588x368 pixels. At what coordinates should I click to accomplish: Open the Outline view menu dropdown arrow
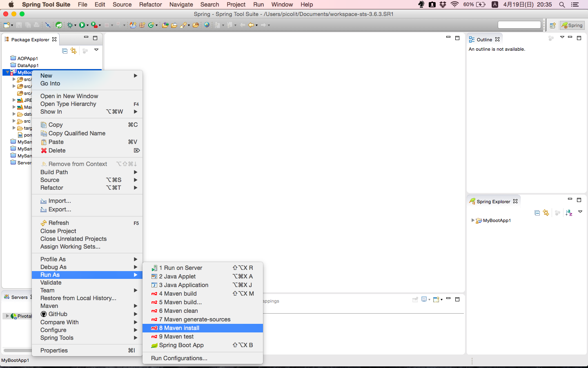pyautogui.click(x=562, y=38)
